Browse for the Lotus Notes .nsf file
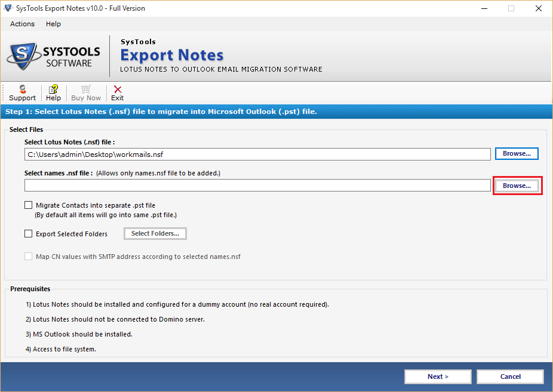The image size is (553, 392). pyautogui.click(x=517, y=153)
